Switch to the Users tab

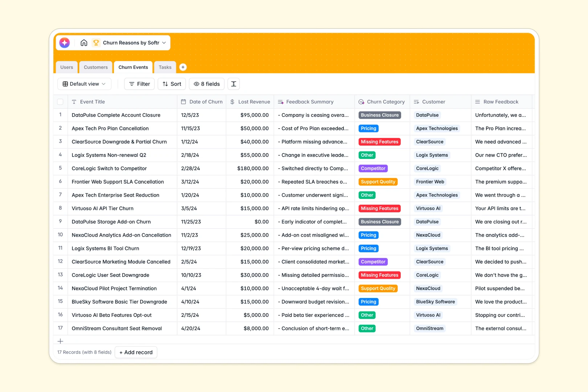[67, 67]
